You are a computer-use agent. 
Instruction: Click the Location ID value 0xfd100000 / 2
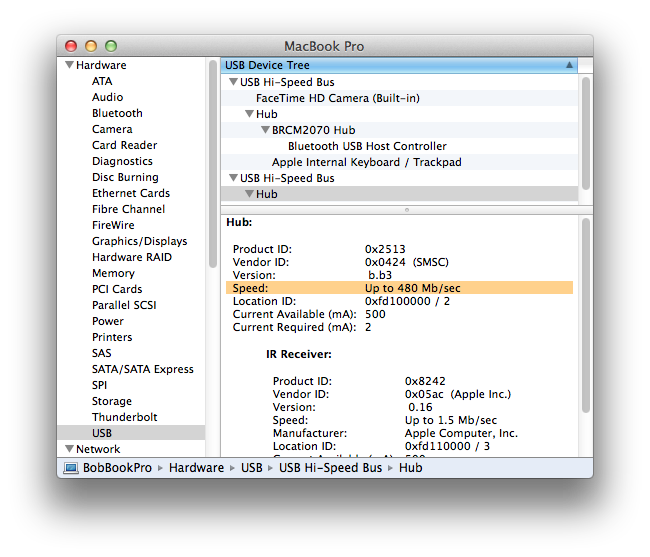[x=407, y=301]
